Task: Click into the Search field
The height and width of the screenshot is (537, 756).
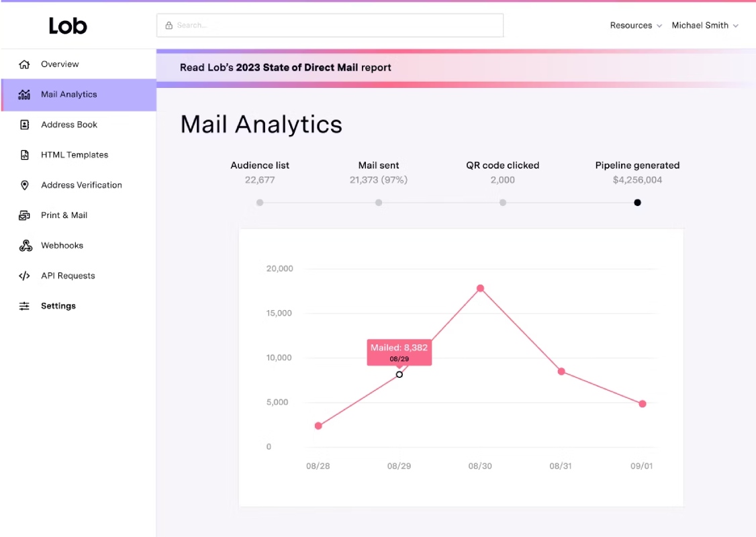Action: [330, 26]
